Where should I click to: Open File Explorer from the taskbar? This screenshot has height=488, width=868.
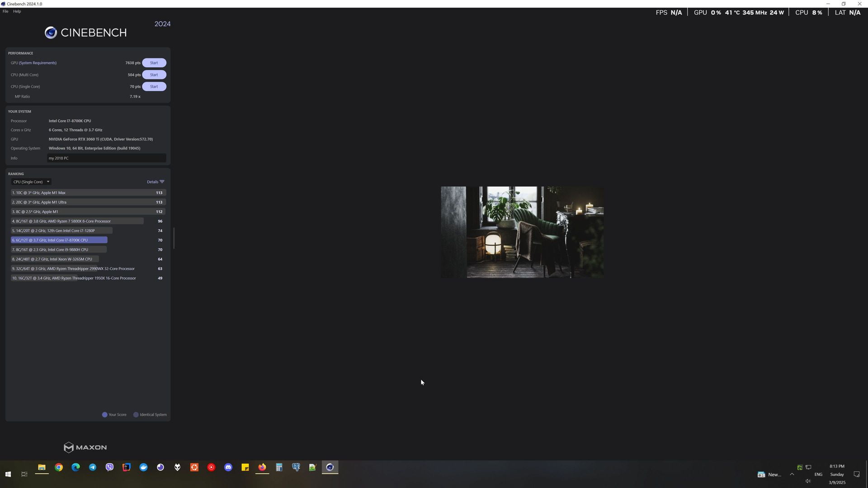pyautogui.click(x=42, y=468)
